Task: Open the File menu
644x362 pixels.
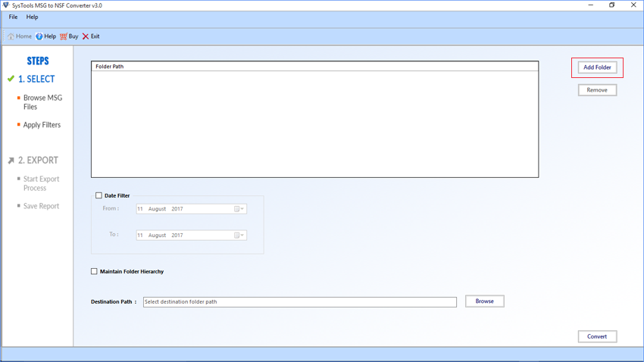Action: (13, 17)
